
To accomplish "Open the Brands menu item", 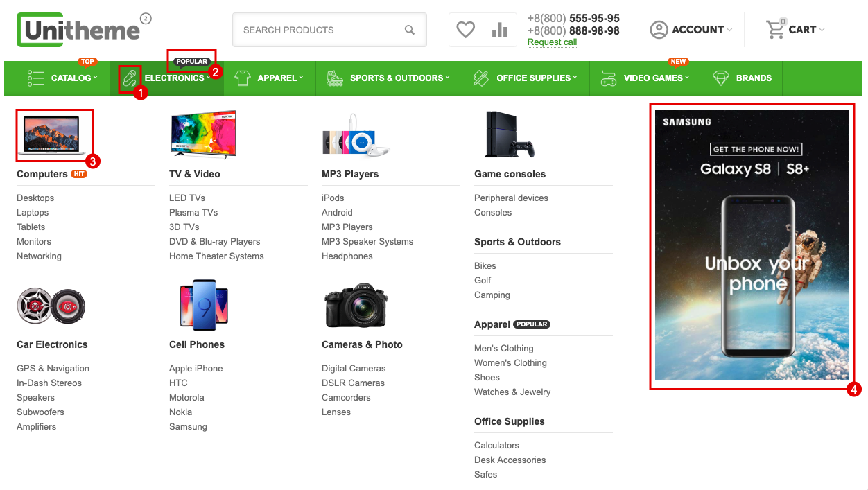I will (742, 78).
